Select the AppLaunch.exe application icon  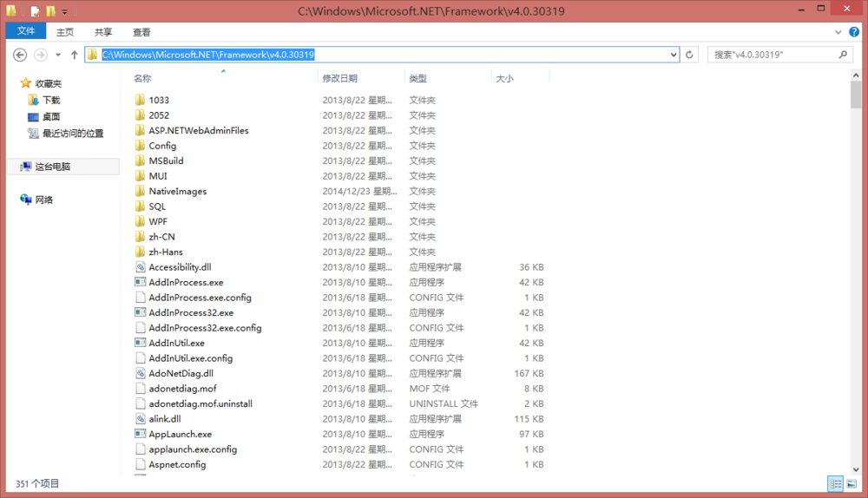(x=141, y=434)
